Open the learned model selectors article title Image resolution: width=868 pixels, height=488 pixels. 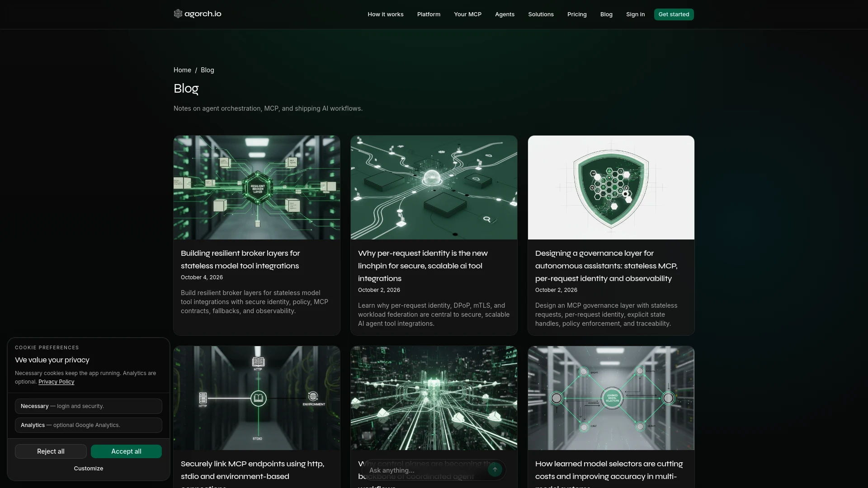click(609, 474)
